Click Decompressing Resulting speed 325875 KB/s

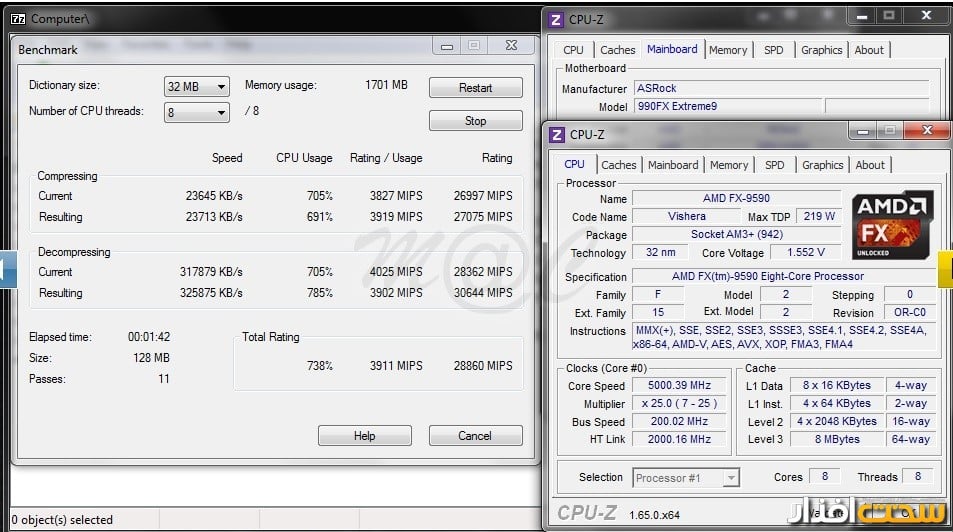[211, 293]
